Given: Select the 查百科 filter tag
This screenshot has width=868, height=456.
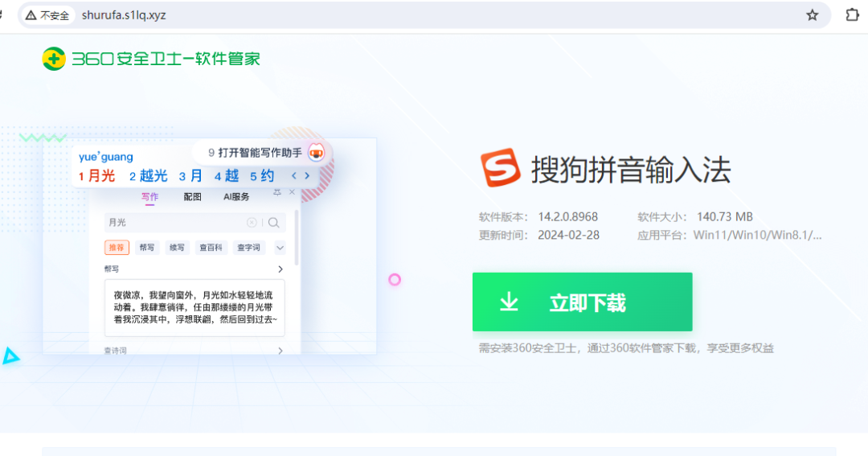Looking at the screenshot, I should [211, 248].
